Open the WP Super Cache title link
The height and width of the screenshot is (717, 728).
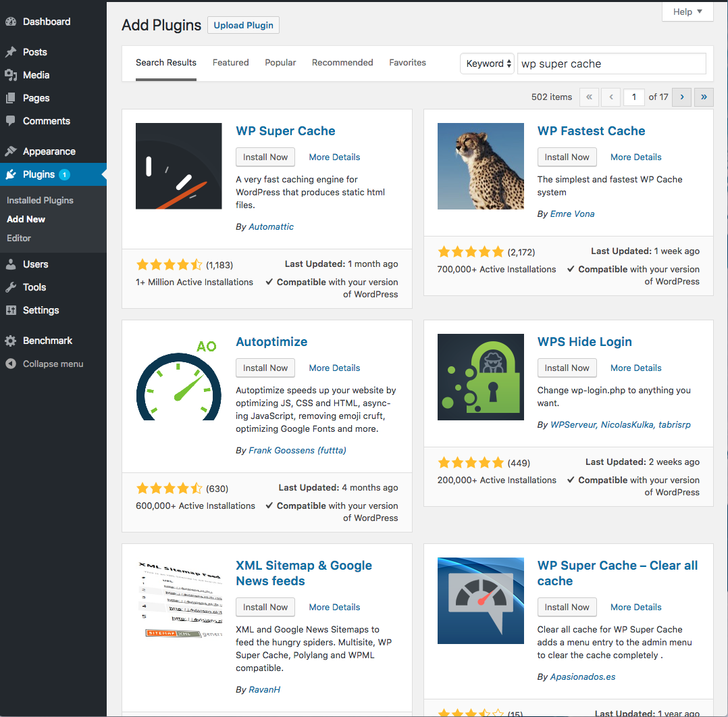pyautogui.click(x=286, y=131)
